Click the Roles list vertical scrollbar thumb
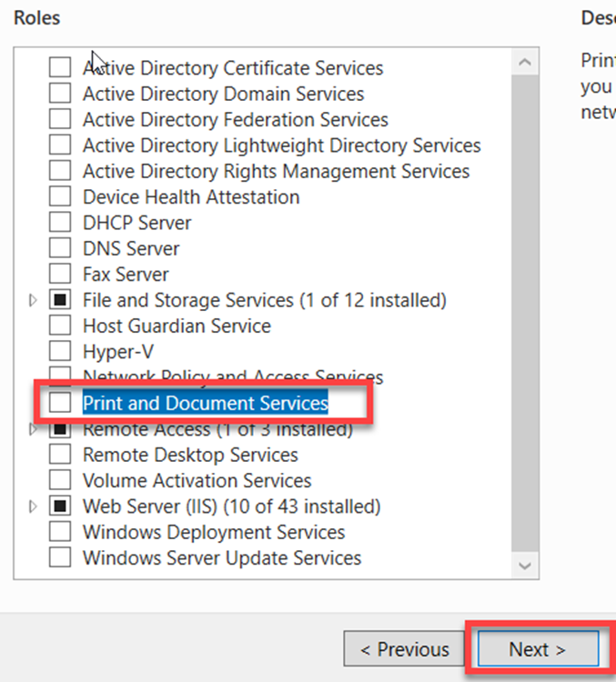This screenshot has height=682, width=616. 525,309
